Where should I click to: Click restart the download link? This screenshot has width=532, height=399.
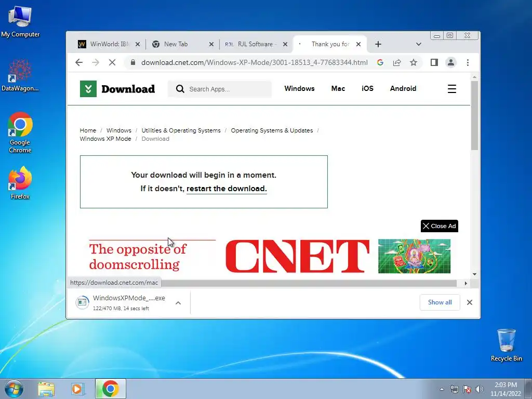coord(227,189)
